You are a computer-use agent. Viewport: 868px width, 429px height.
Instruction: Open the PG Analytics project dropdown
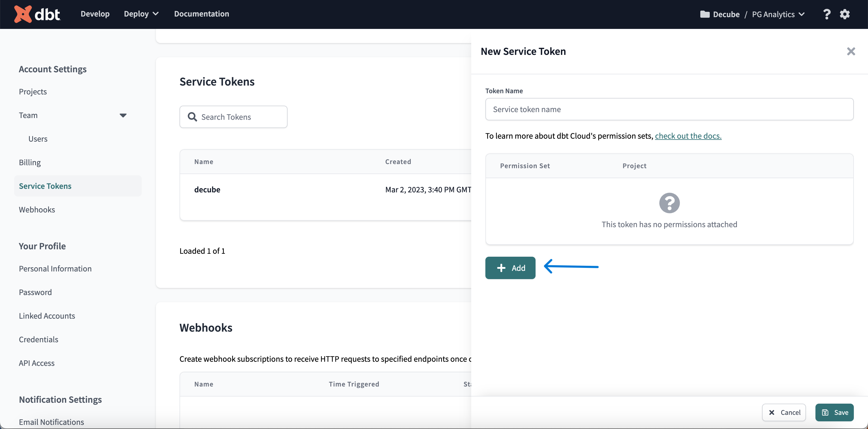click(x=778, y=14)
